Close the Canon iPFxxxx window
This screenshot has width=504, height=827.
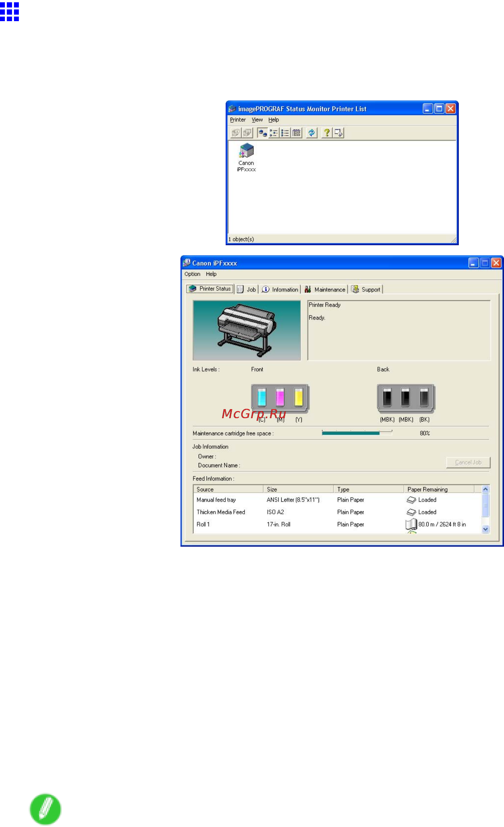point(496,263)
